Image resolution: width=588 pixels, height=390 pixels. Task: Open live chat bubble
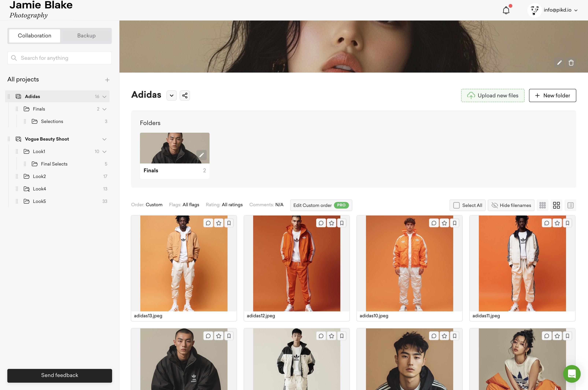(x=572, y=374)
